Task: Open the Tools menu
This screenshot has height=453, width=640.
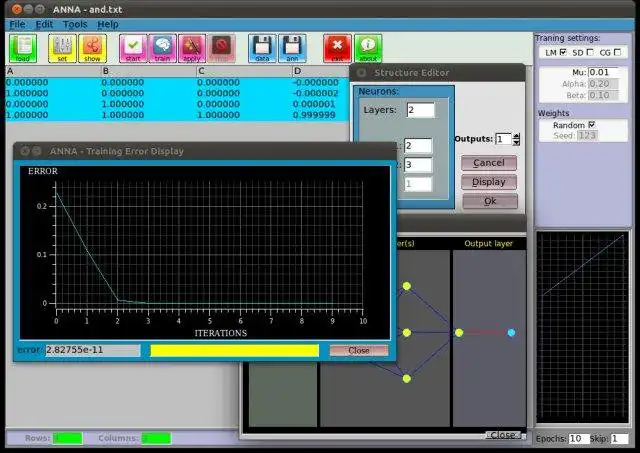Action: point(75,24)
